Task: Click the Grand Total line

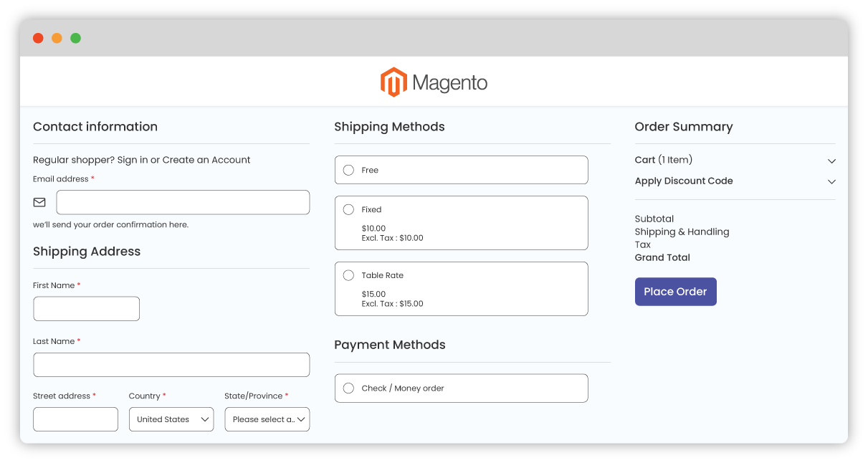Action: tap(662, 257)
